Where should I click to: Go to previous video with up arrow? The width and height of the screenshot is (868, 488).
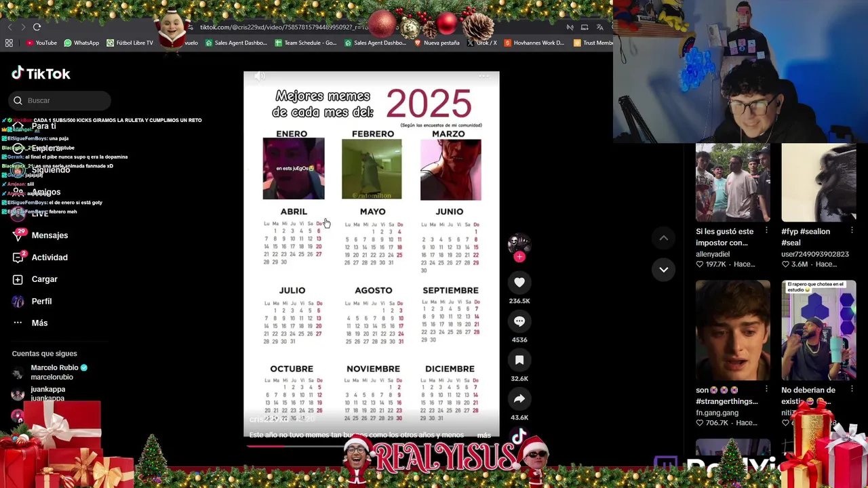[663, 238]
